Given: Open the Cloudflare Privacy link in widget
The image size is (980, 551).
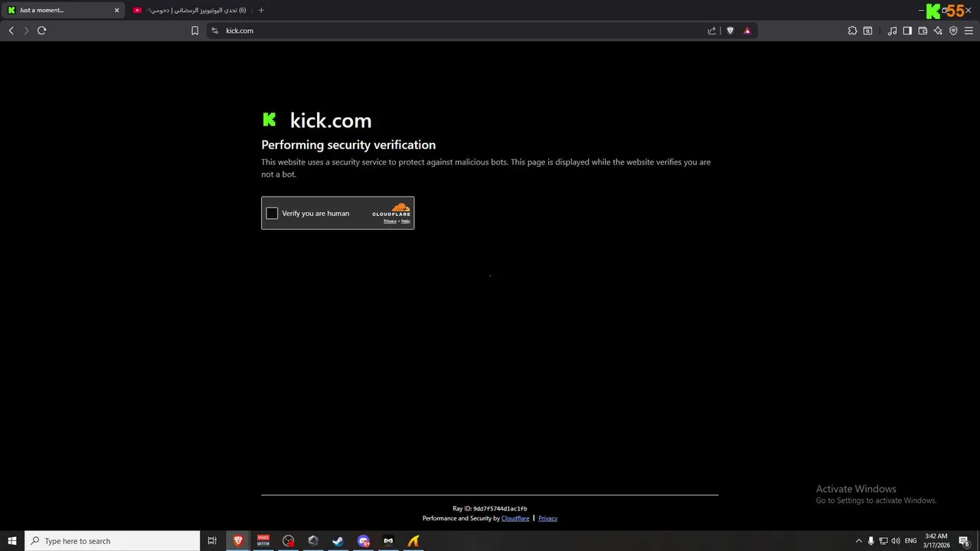Looking at the screenshot, I should point(390,221).
